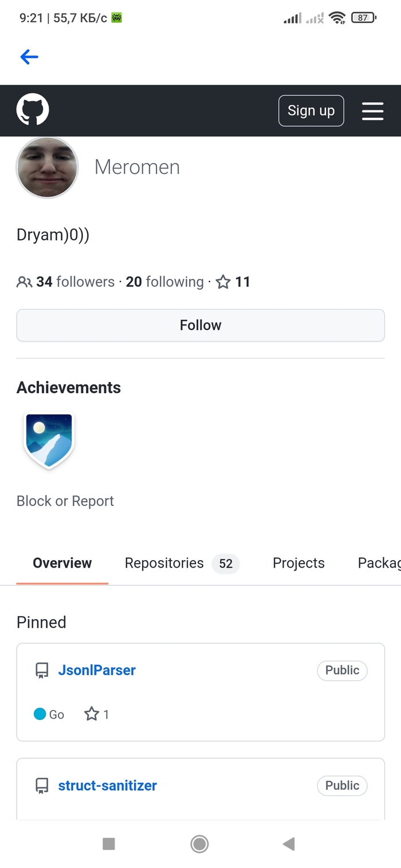This screenshot has width=401, height=868.
Task: Open the struct-sanitizer pinned repository
Action: click(108, 786)
